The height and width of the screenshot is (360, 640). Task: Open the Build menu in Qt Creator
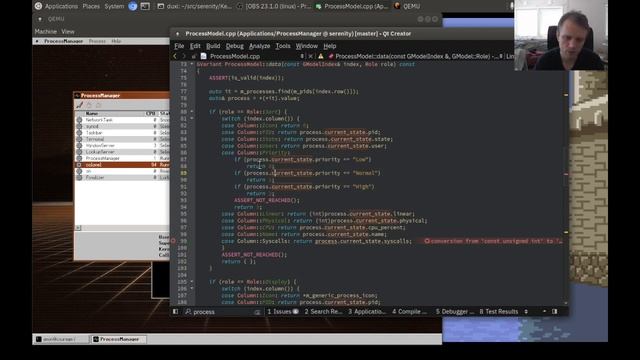[213, 46]
